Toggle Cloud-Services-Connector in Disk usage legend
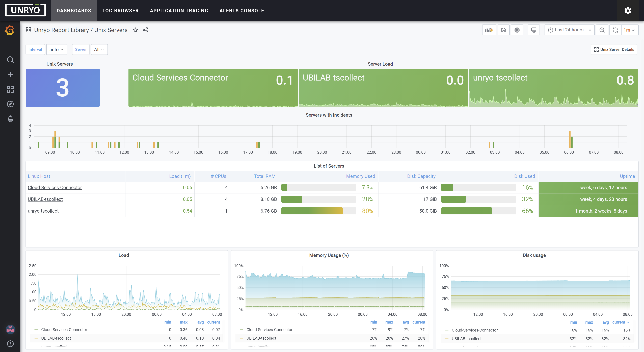This screenshot has width=644, height=352. tap(474, 330)
